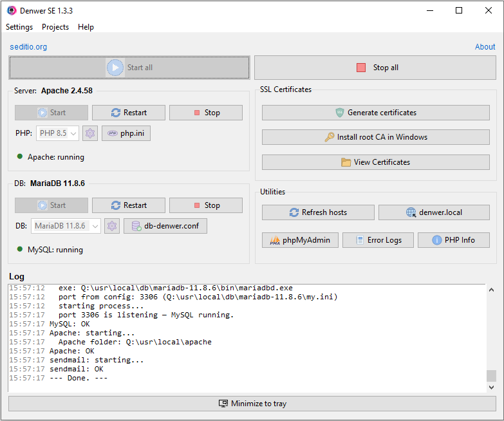Click log line 'Apache folder: Q:\usr\local\apache'
504x421 pixels.
[x=135, y=342]
